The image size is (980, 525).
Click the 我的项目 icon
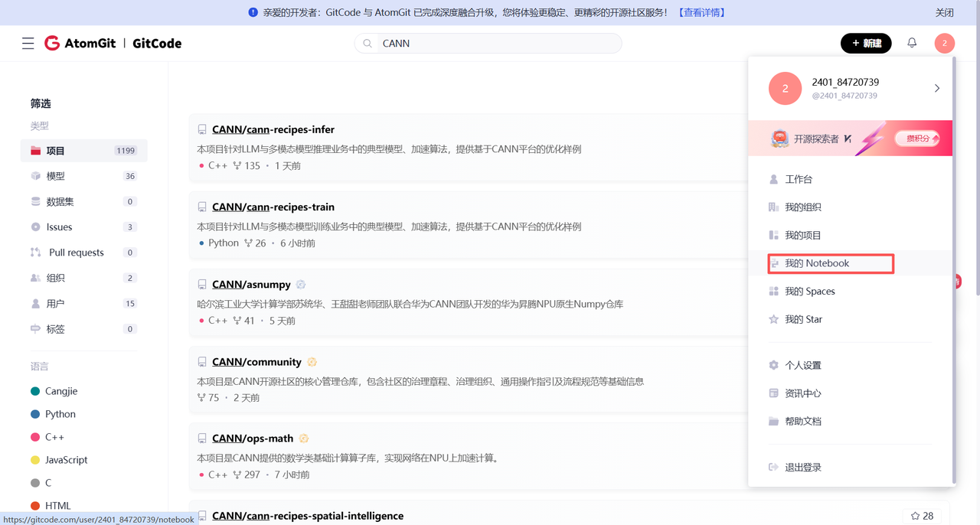[x=773, y=235]
